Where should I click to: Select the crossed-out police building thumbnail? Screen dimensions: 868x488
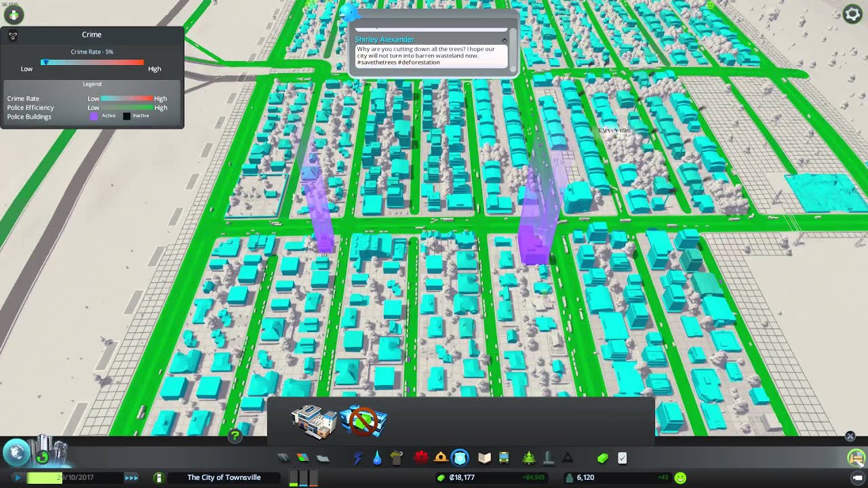364,421
